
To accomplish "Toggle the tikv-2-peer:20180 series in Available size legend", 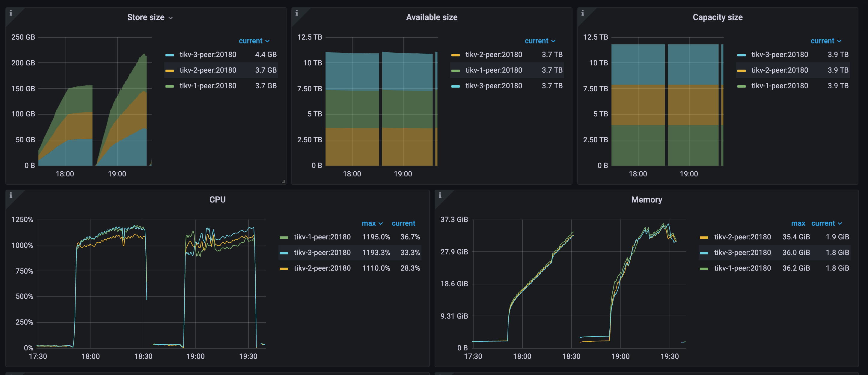I will click(494, 54).
